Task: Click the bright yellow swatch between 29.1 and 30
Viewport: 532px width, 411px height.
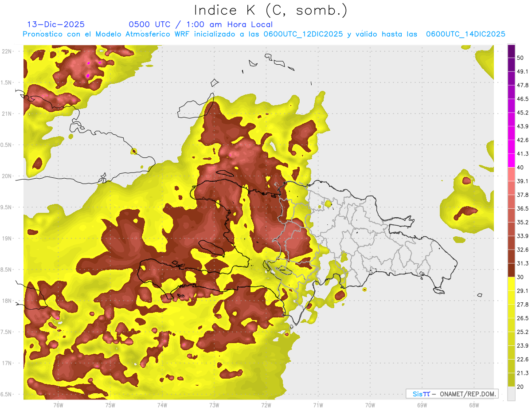Action: click(x=512, y=284)
